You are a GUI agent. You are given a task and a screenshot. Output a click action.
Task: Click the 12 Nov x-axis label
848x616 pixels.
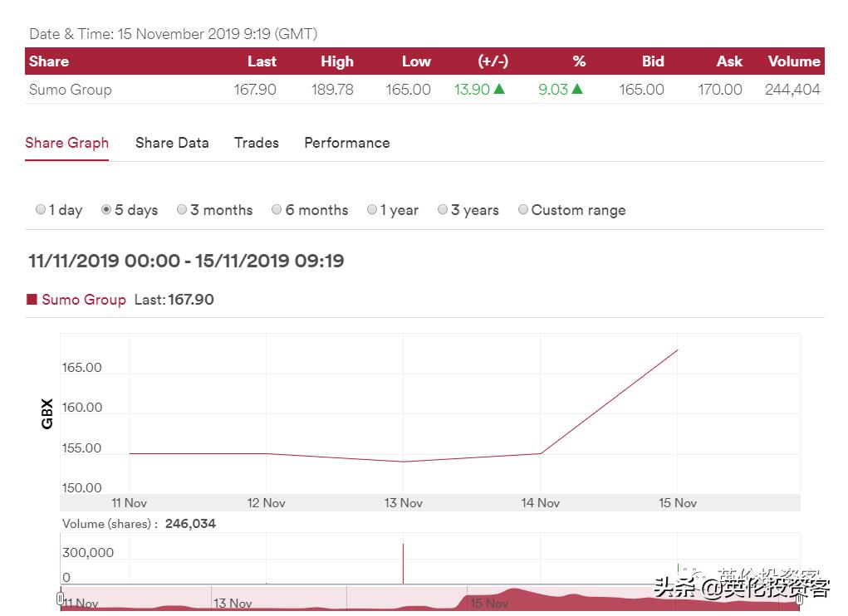pos(266,503)
